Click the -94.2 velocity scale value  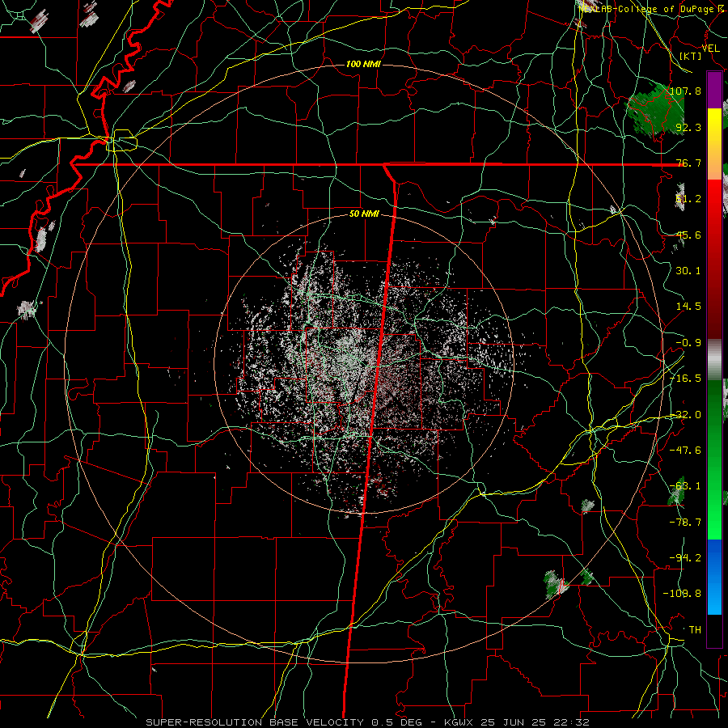click(x=685, y=558)
